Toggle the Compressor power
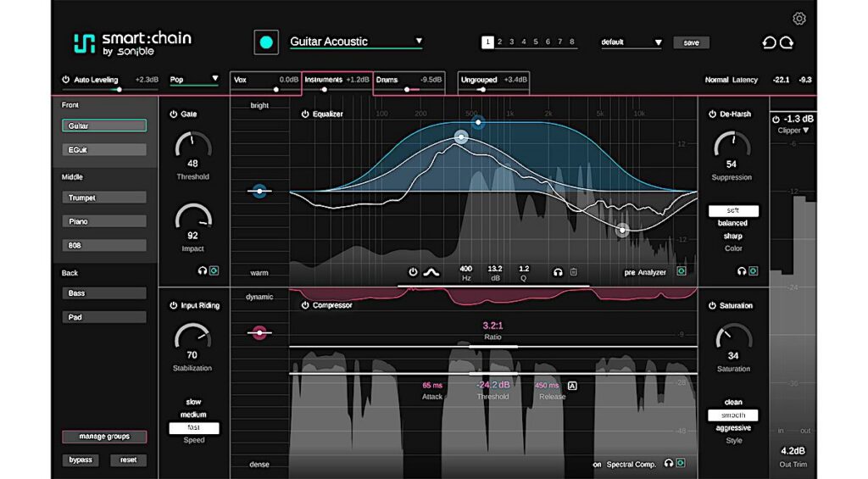This screenshot has height=479, width=868. coord(305,305)
